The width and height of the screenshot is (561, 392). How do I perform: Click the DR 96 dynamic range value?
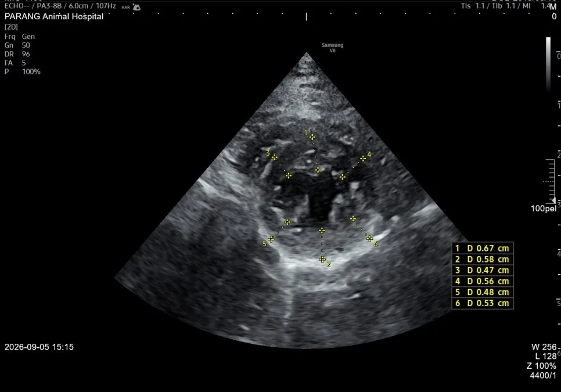17,54
